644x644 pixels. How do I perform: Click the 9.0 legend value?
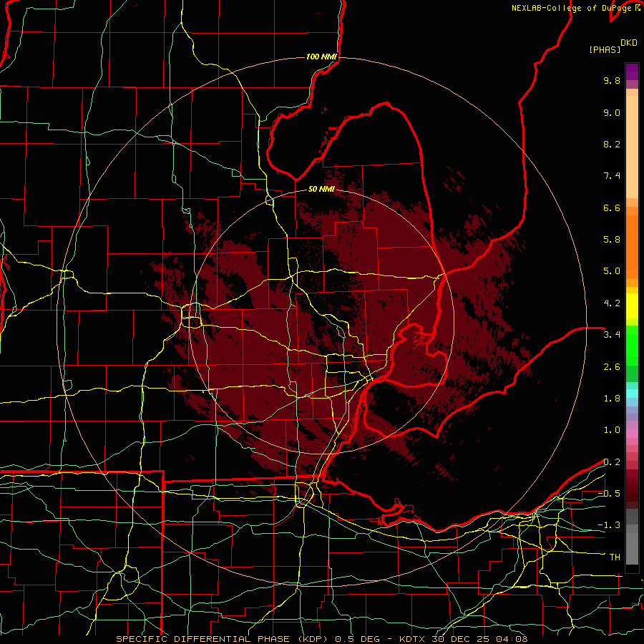[612, 112]
